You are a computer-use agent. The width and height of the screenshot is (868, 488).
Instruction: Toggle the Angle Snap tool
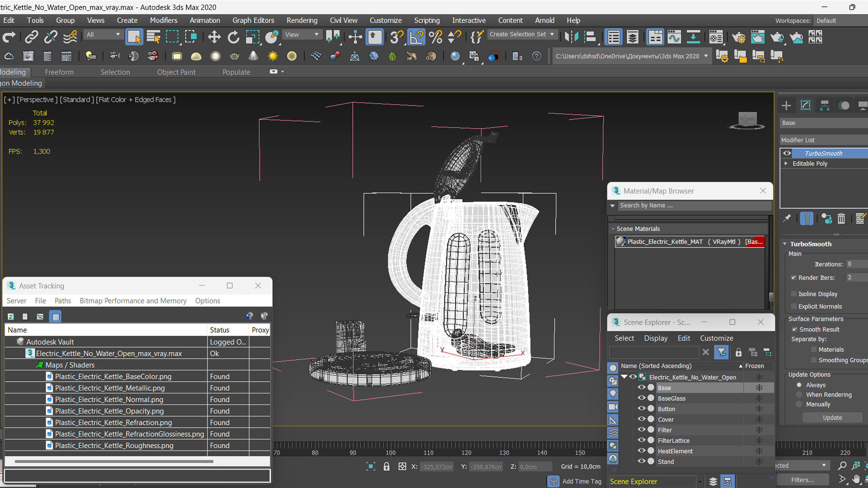[x=416, y=37]
